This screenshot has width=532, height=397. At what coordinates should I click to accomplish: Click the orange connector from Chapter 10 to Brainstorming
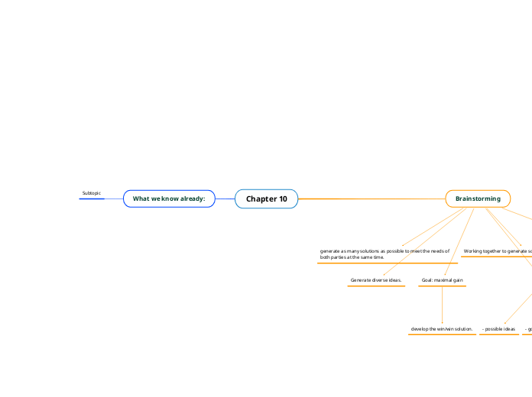[x=371, y=199]
